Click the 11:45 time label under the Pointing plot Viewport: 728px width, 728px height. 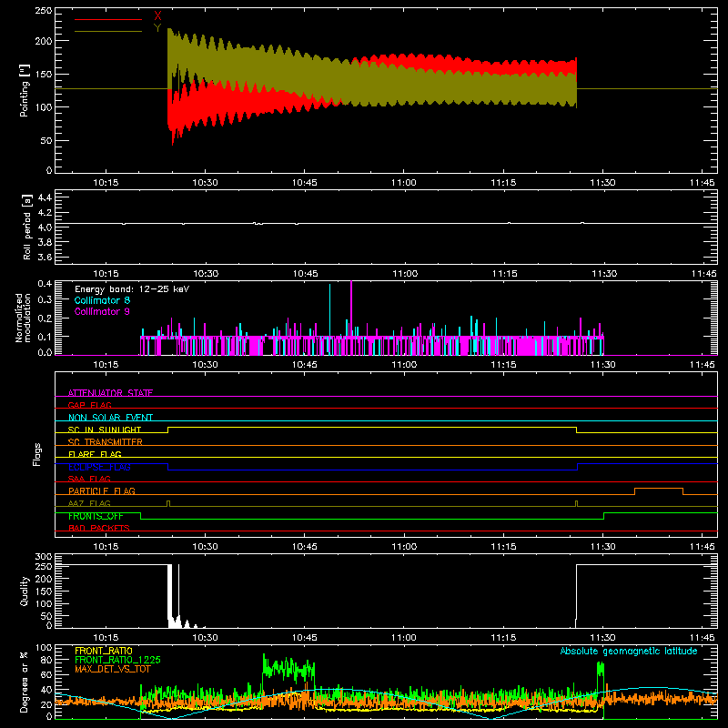pos(703,183)
